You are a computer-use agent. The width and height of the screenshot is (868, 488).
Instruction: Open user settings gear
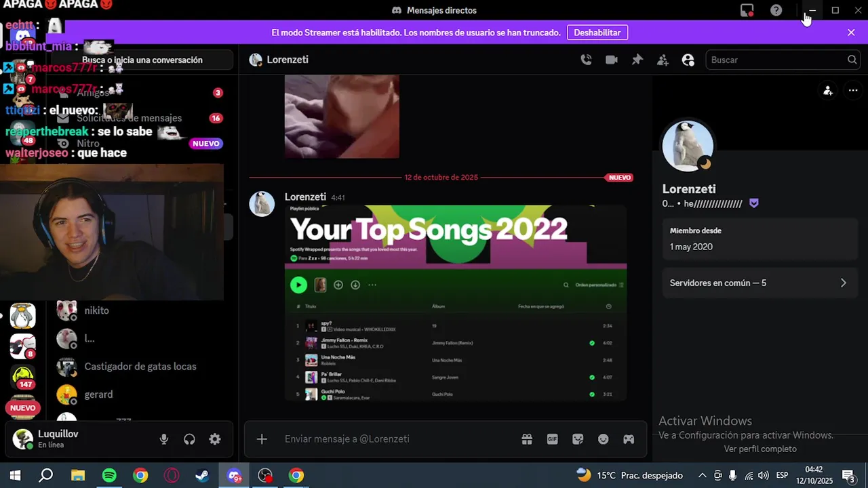point(215,439)
